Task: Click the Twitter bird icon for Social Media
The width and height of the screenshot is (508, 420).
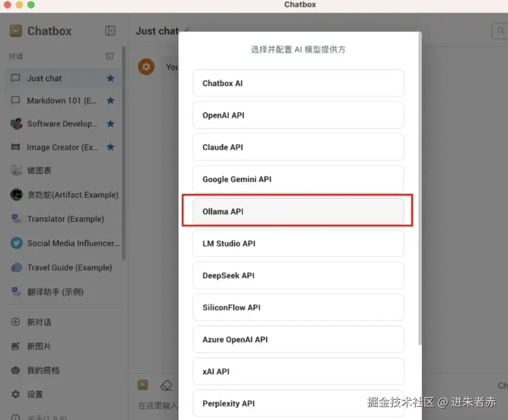Action: 16,243
